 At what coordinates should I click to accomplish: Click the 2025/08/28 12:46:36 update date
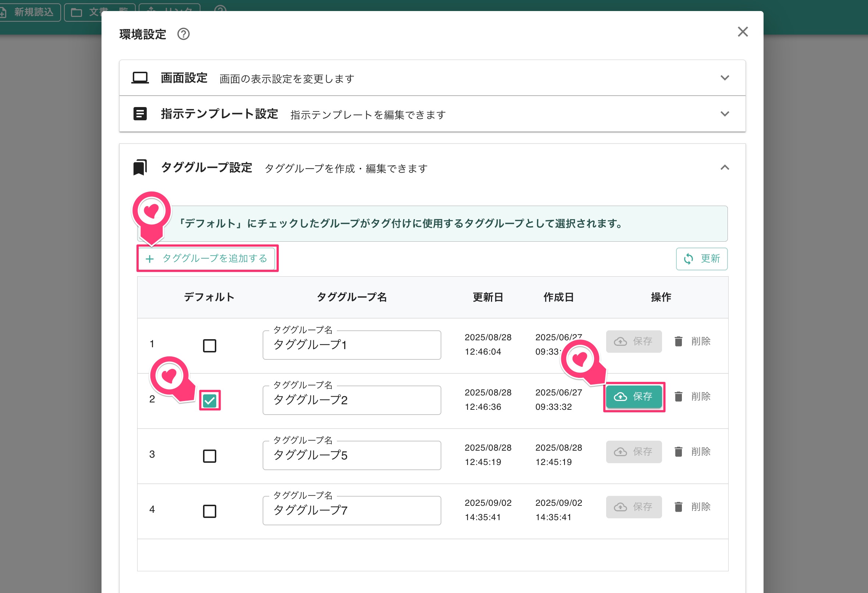(488, 400)
